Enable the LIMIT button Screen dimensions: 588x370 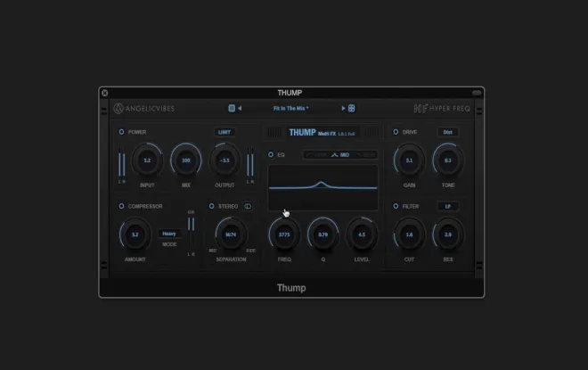[225, 132]
